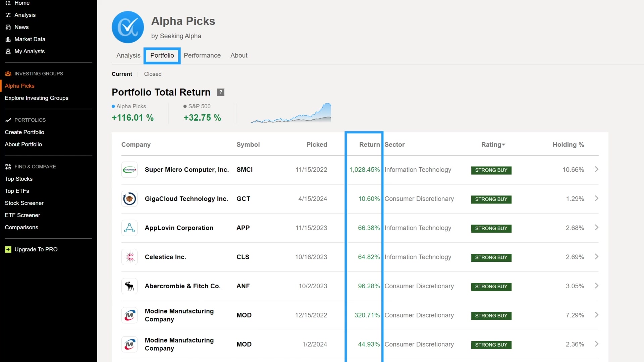Click Upgrade To PRO

click(x=36, y=249)
